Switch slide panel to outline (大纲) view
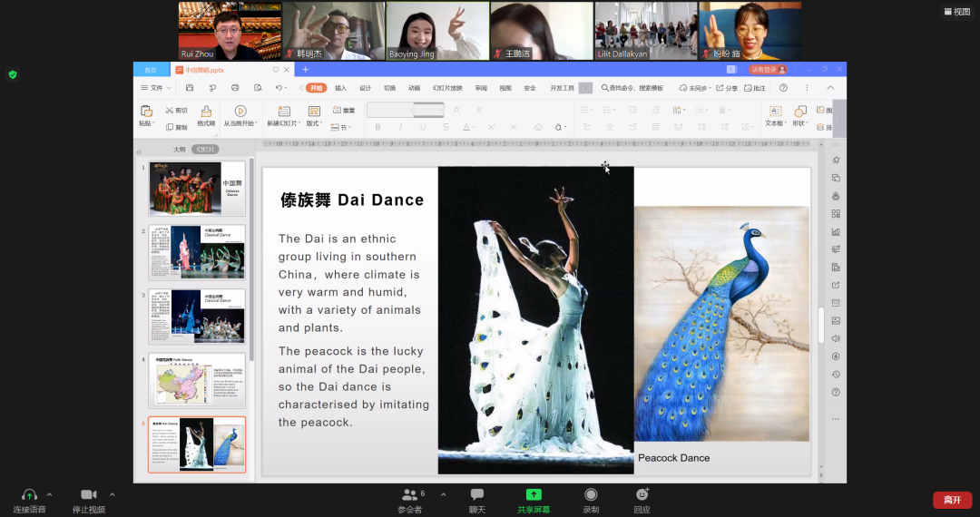The image size is (980, 517). [x=180, y=150]
